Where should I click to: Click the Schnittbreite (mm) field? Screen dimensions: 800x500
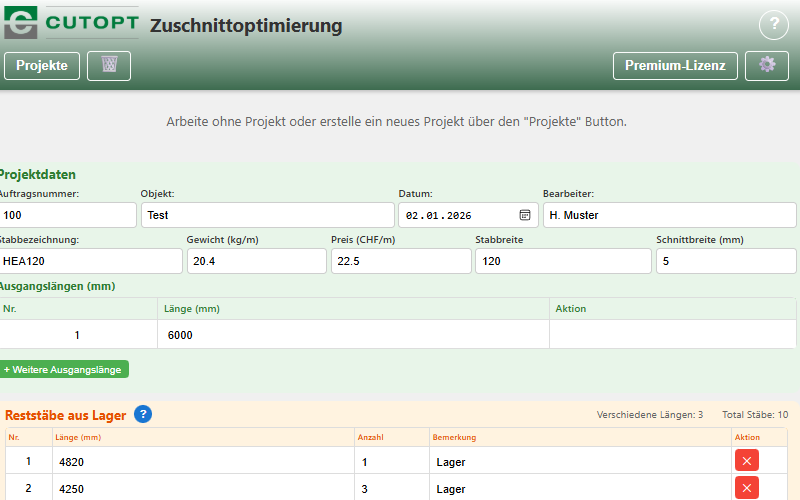pos(725,261)
